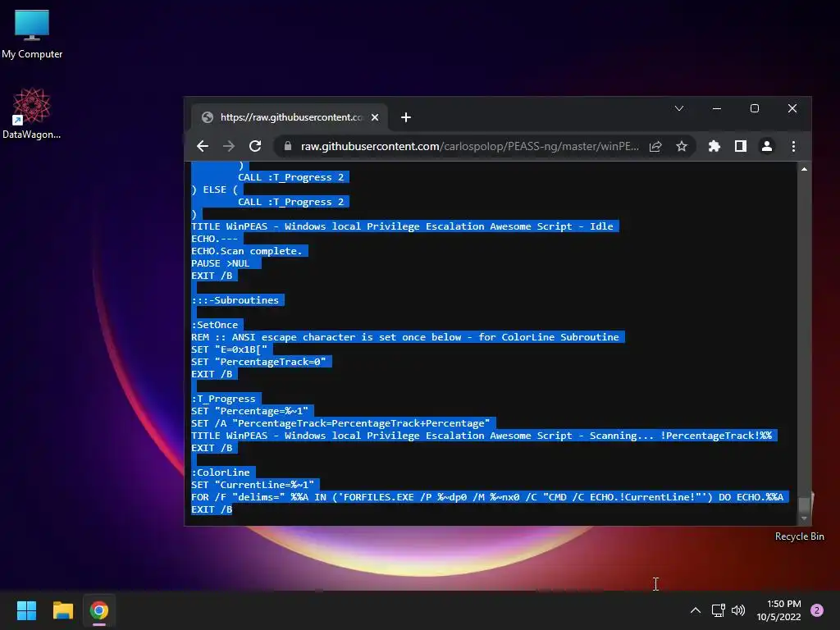Go back to the previous page
The width and height of the screenshot is (840, 630).
point(203,146)
